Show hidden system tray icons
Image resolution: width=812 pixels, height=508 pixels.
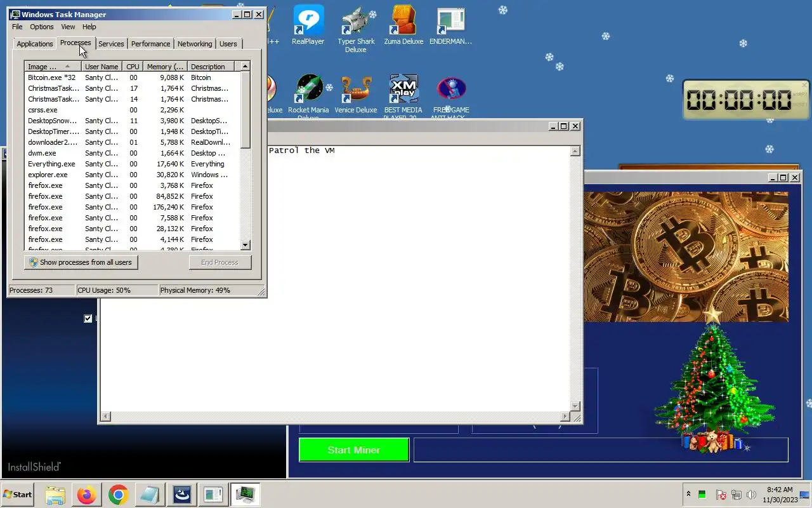point(688,495)
